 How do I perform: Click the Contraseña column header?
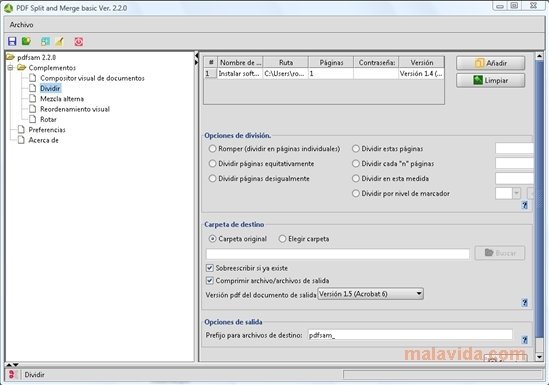(376, 62)
